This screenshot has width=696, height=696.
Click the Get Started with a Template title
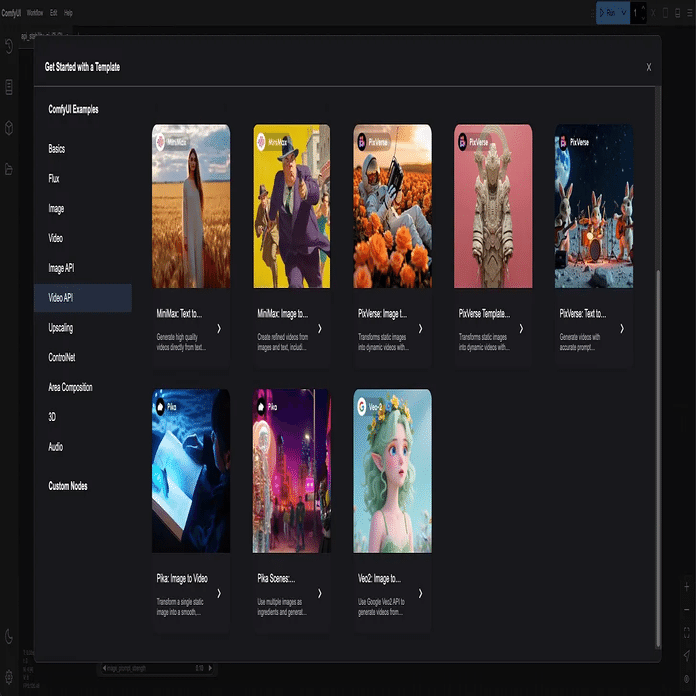coord(82,67)
